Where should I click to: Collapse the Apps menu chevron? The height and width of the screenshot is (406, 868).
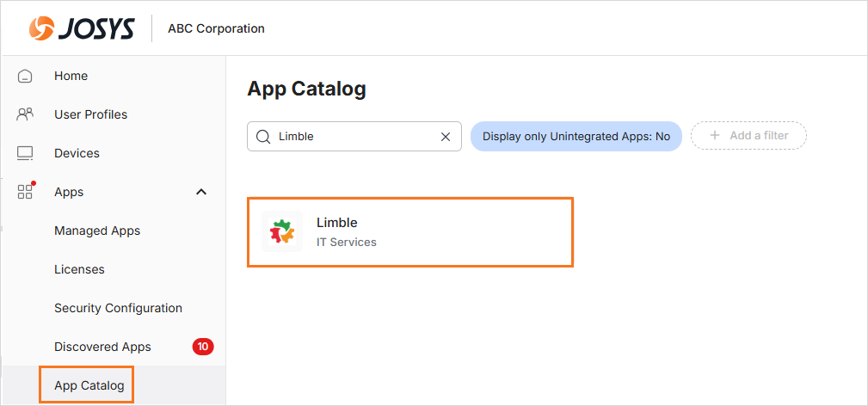(201, 192)
